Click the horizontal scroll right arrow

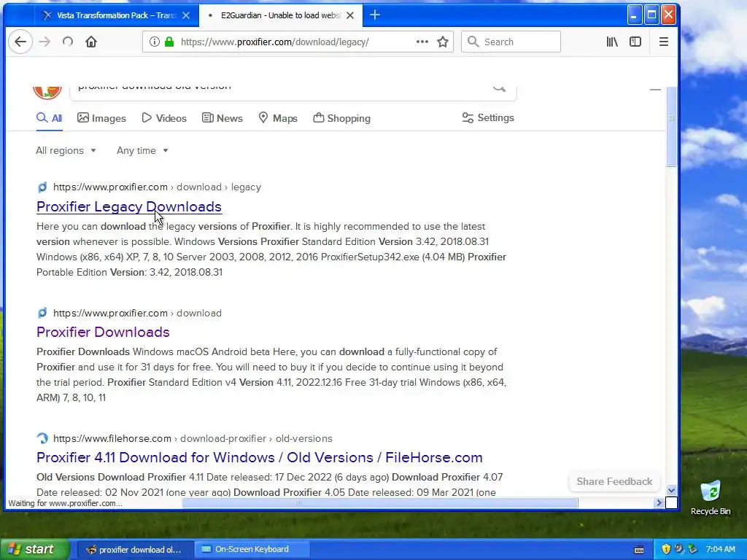coord(659,502)
